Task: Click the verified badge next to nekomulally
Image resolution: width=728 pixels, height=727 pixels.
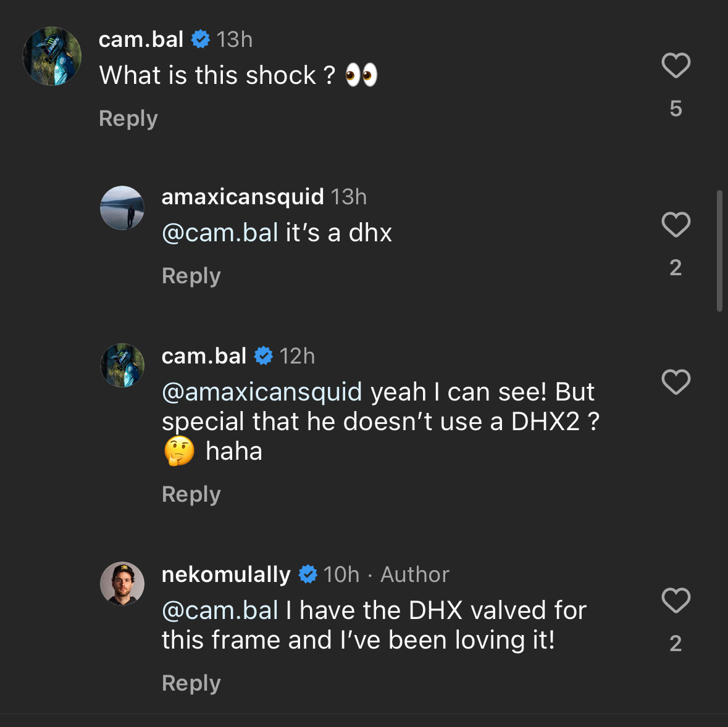Action: coord(308,575)
